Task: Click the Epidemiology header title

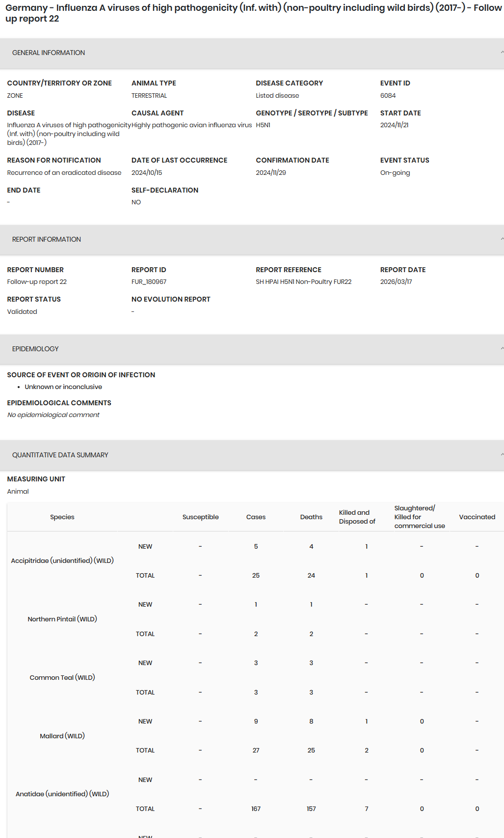Action: point(35,349)
